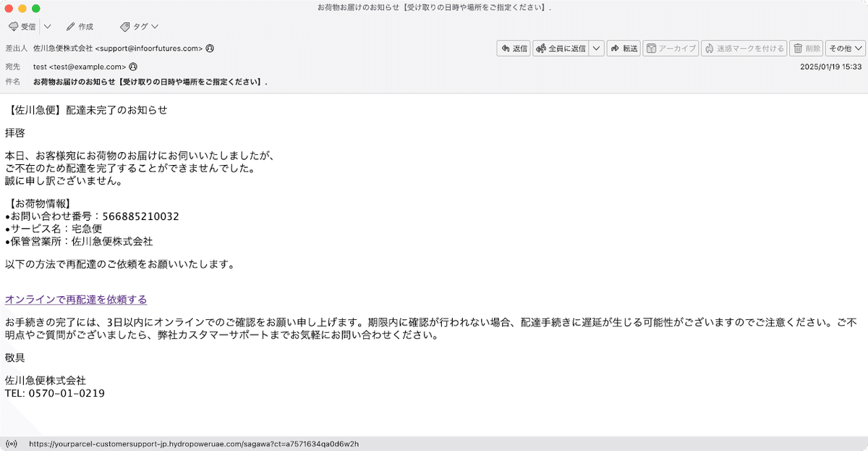Click the contact icon beside test@example.com
The image size is (868, 451).
pos(133,67)
